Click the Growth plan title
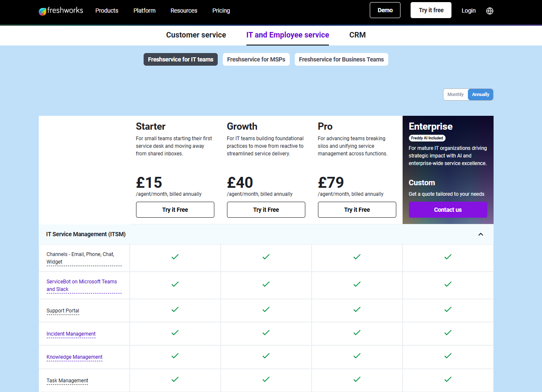The width and height of the screenshot is (542, 392). pos(242,126)
